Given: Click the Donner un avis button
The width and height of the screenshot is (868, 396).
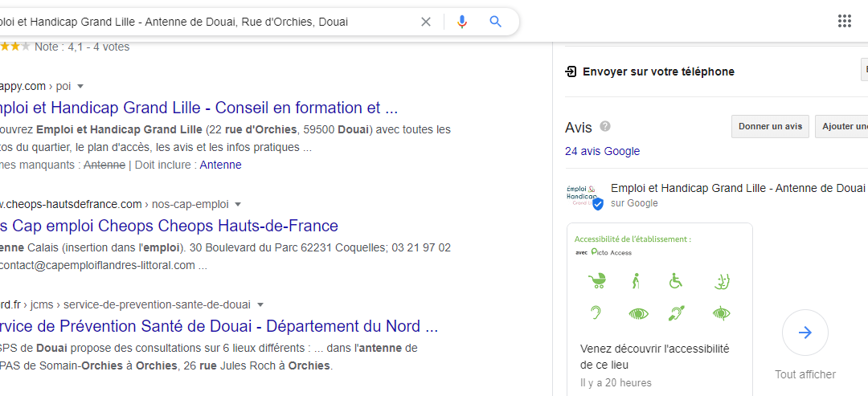Looking at the screenshot, I should (x=770, y=126).
